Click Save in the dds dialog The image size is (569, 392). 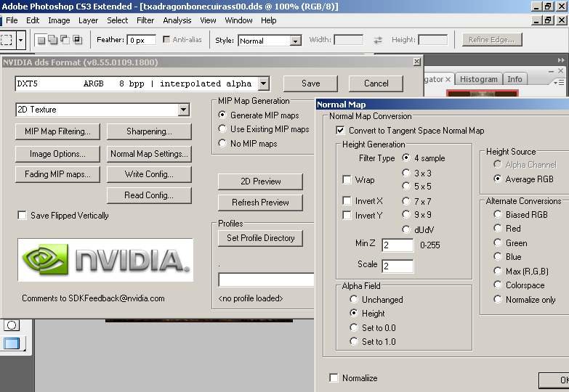click(310, 83)
